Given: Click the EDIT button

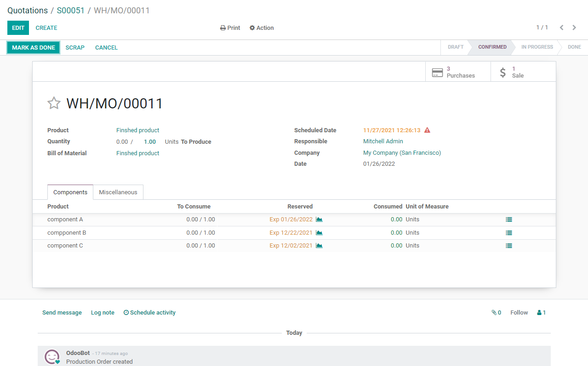Looking at the screenshot, I should 18,28.
